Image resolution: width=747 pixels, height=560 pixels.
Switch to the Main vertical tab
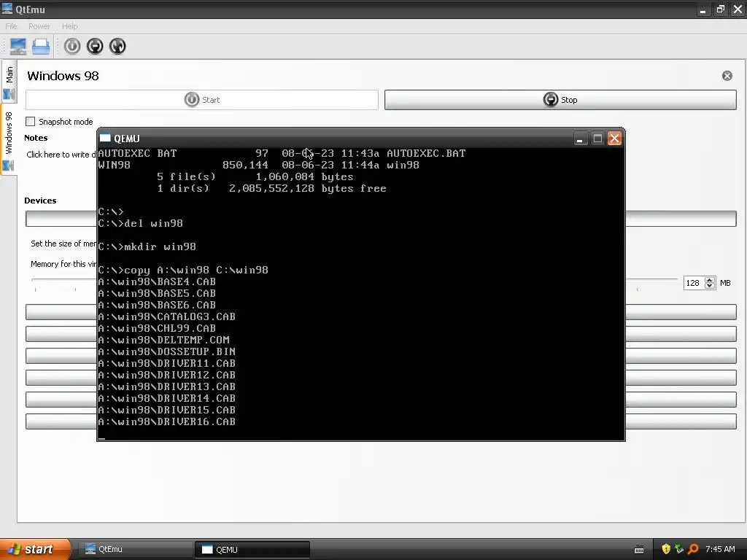pyautogui.click(x=9, y=82)
